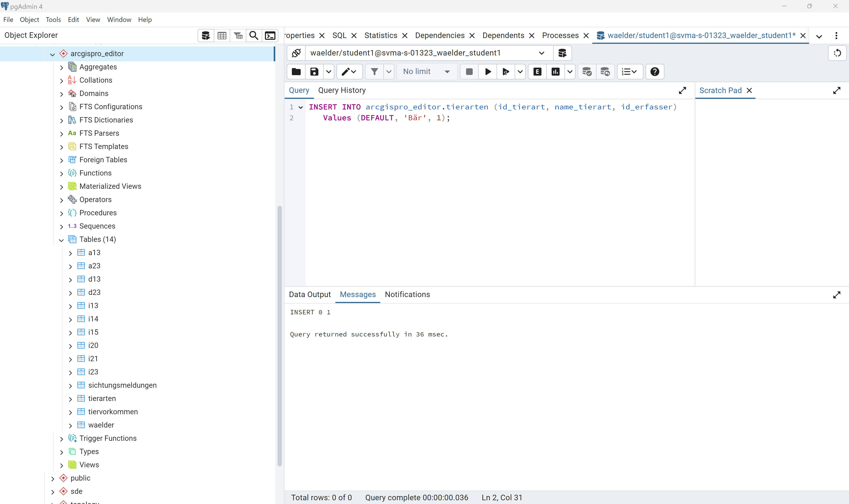Click the Explain query E icon
Screen dimensions: 849x504
click(537, 72)
